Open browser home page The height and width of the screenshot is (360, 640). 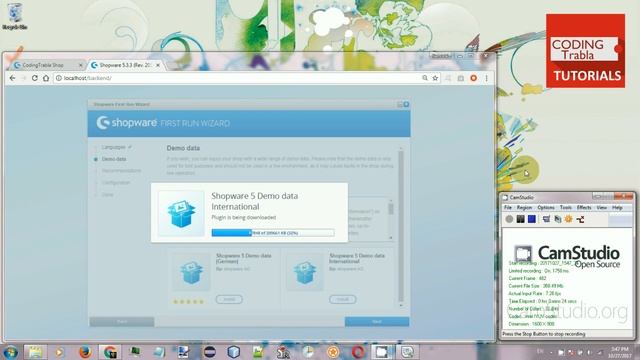46,78
